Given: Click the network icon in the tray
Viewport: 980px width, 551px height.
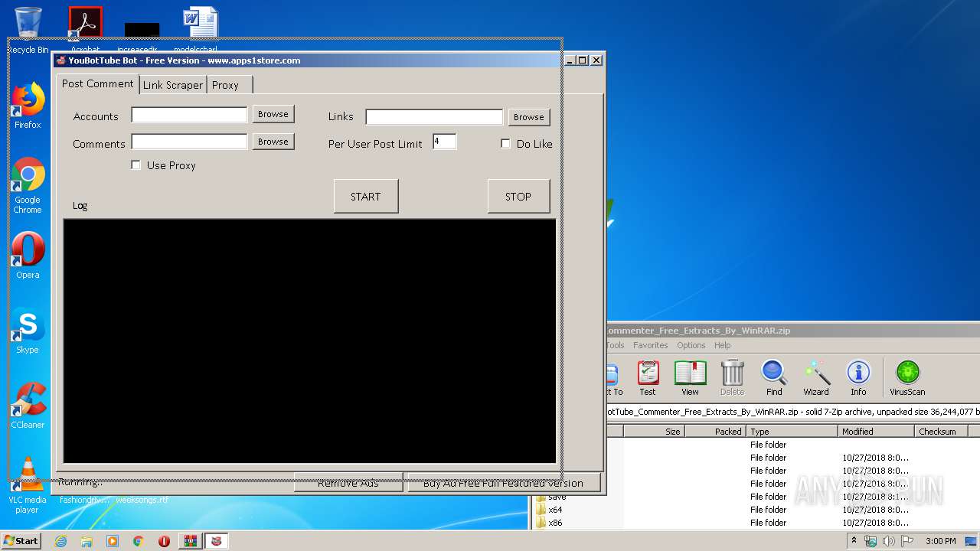Looking at the screenshot, I should point(871,541).
